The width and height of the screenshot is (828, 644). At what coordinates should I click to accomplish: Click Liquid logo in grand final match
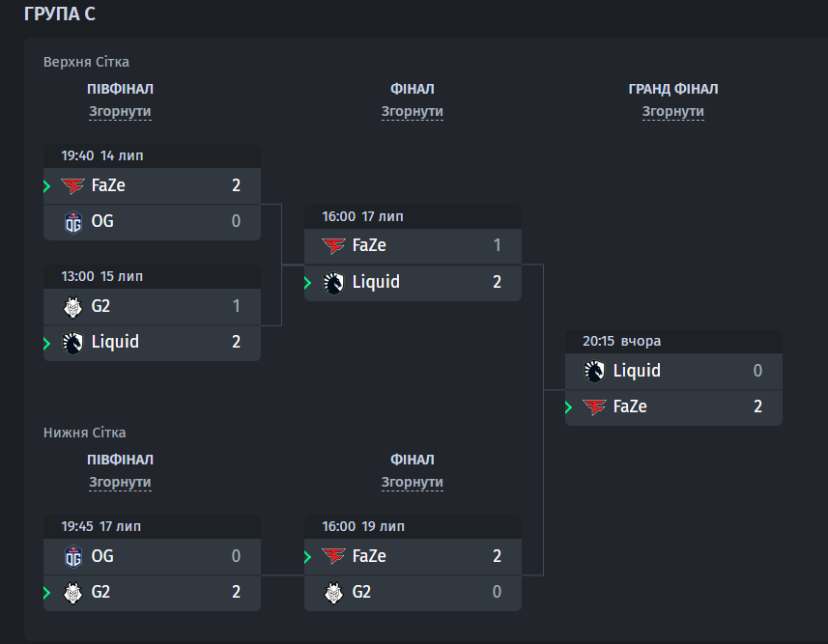[x=594, y=371]
